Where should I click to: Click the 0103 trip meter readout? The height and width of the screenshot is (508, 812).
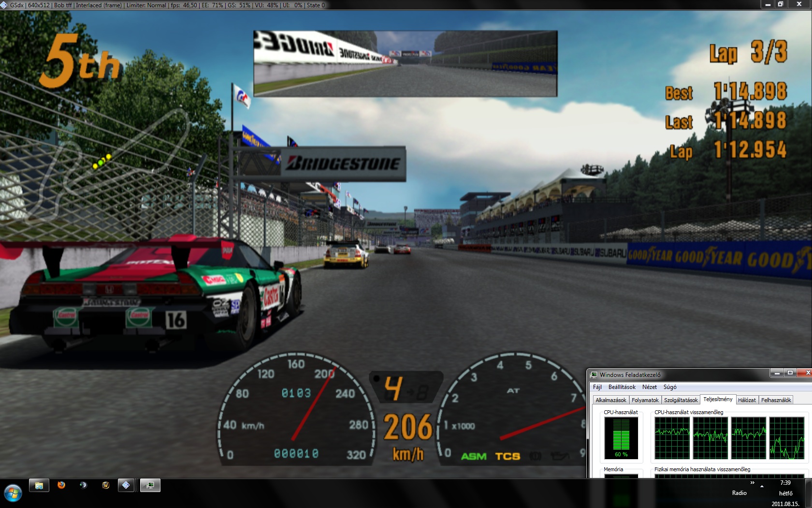296,393
